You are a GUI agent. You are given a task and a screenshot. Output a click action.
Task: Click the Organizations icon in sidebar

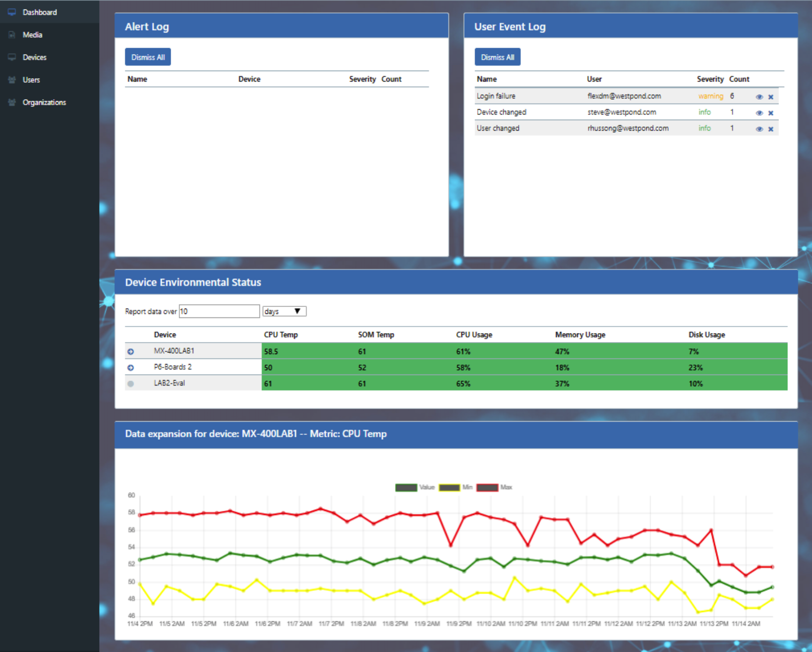[x=12, y=102]
